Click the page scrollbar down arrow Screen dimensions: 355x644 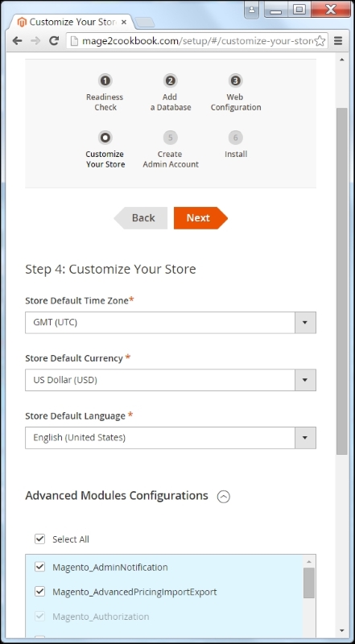point(342,630)
